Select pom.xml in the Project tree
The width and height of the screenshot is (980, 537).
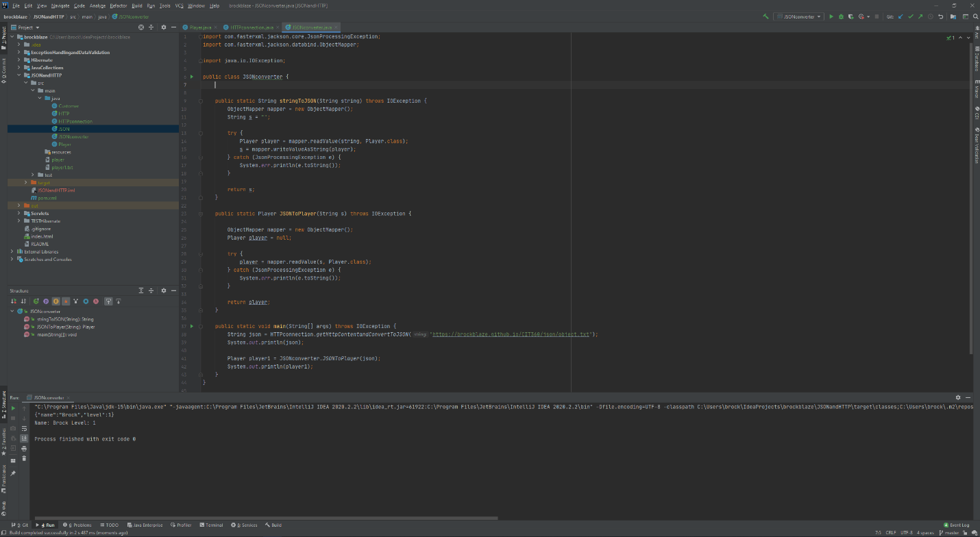pos(47,198)
